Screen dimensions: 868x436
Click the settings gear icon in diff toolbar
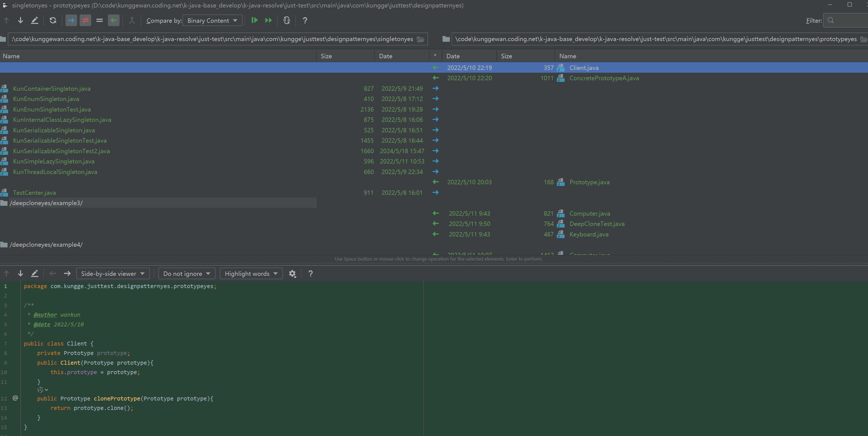(293, 273)
